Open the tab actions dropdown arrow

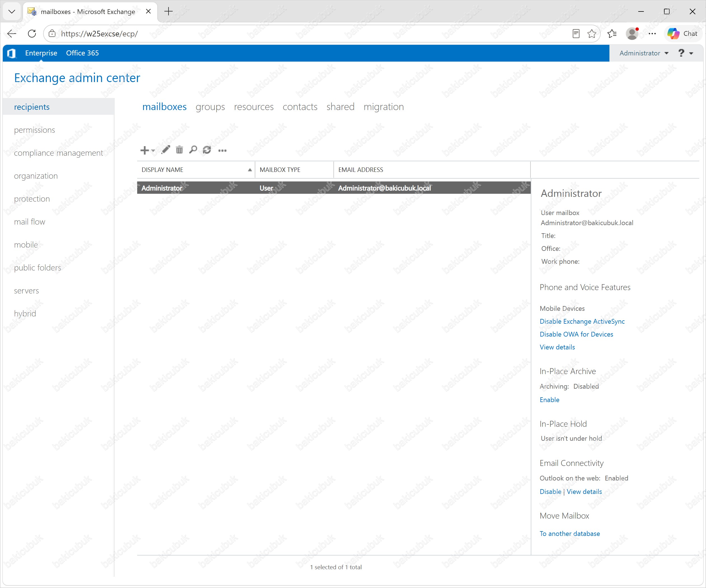click(12, 11)
